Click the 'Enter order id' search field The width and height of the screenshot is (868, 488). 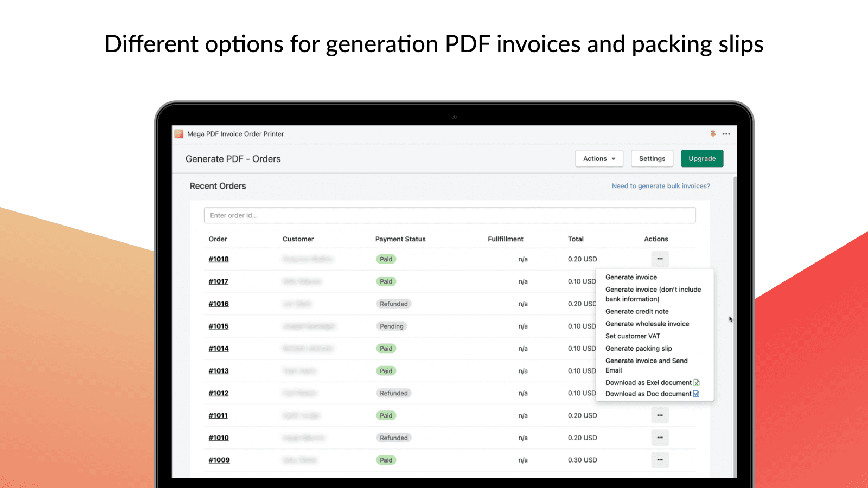(449, 215)
